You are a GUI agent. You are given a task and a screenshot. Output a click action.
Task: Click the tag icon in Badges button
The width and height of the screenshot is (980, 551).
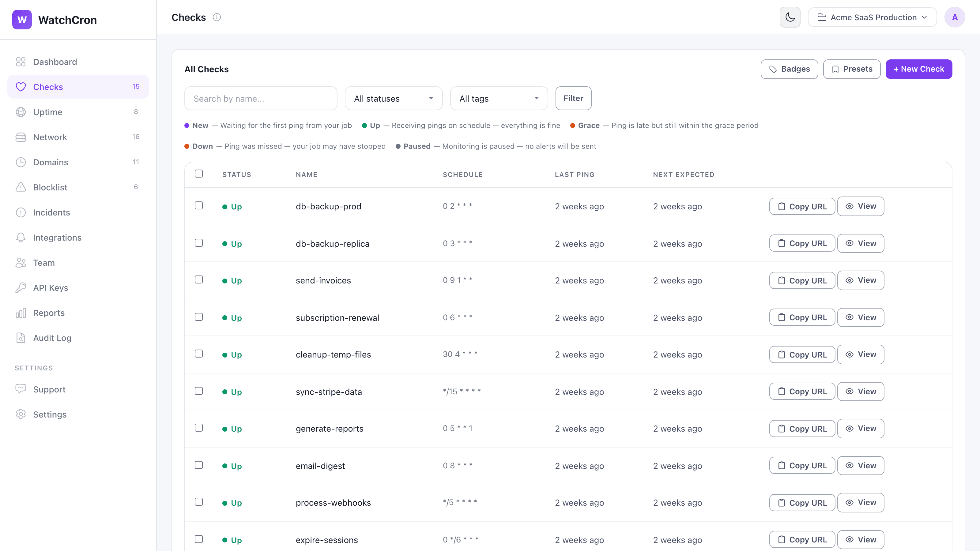[773, 69]
